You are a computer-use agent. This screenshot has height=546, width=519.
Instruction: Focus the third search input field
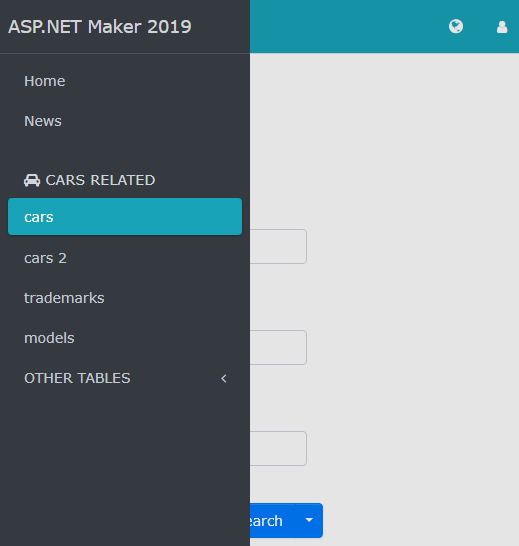tap(278, 448)
